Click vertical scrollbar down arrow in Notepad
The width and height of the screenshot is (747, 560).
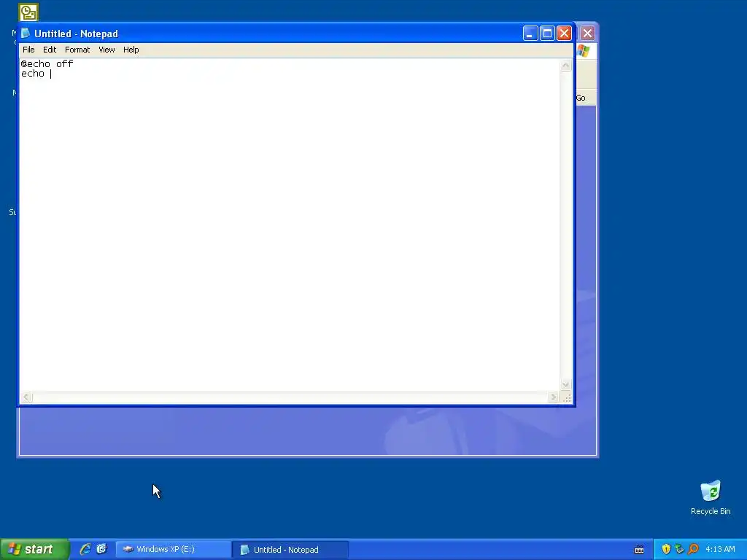565,385
